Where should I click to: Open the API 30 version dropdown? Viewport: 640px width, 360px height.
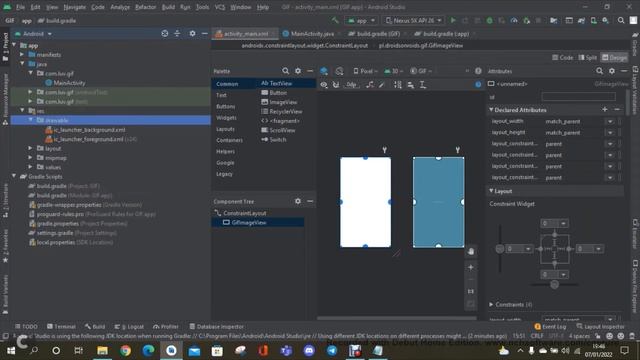pos(393,71)
